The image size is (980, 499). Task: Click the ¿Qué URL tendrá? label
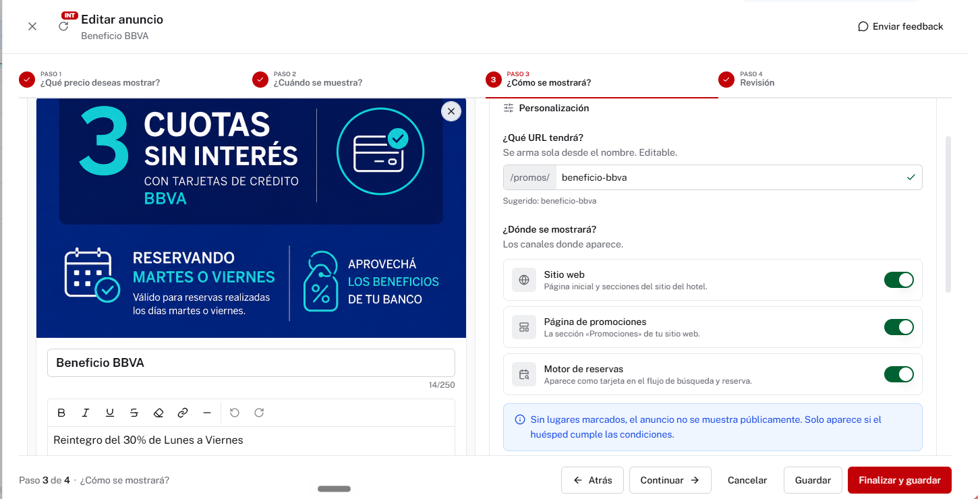543,138
